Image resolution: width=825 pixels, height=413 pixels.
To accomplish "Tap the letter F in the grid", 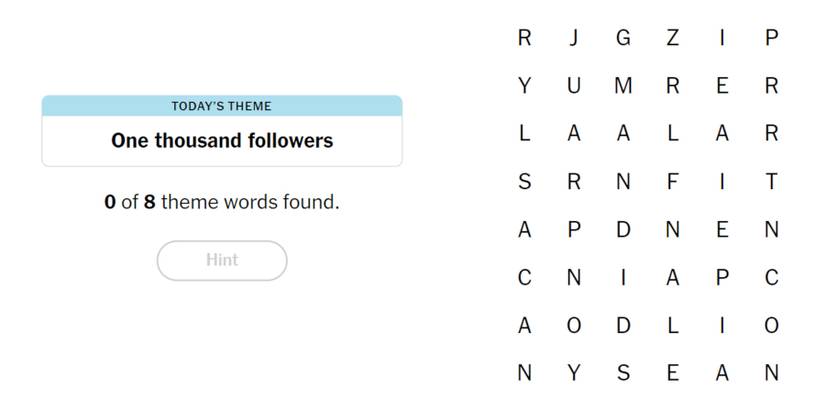I will tap(673, 182).
